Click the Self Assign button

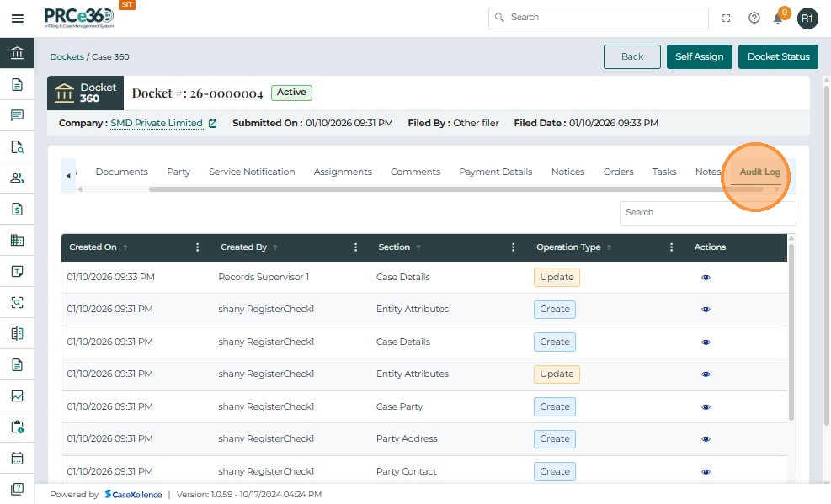[x=699, y=56]
